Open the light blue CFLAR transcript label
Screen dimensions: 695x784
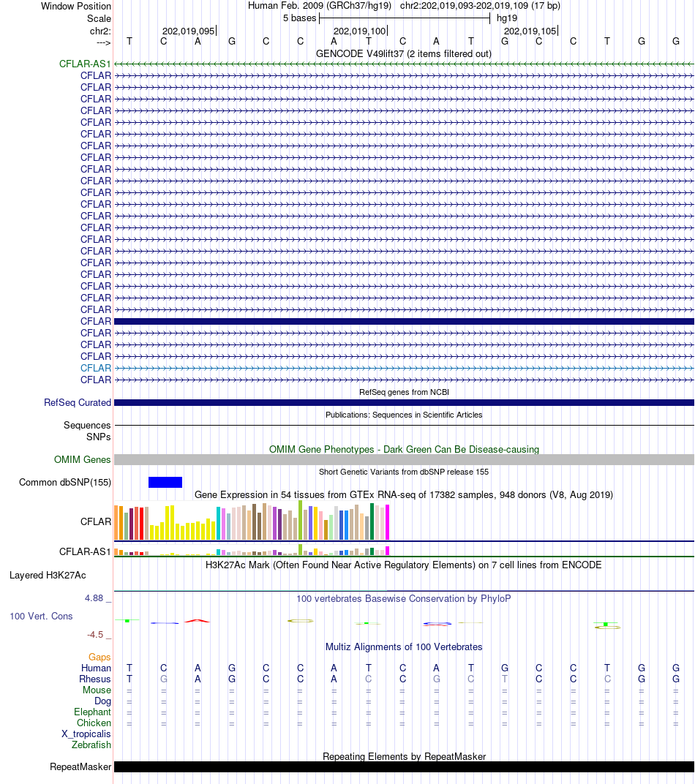coord(96,368)
